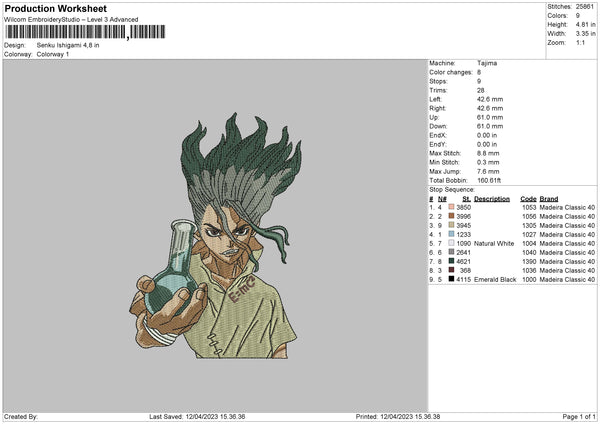Select the 'Natural White' description
Viewport: 600px width, 424px height.
[x=494, y=243]
